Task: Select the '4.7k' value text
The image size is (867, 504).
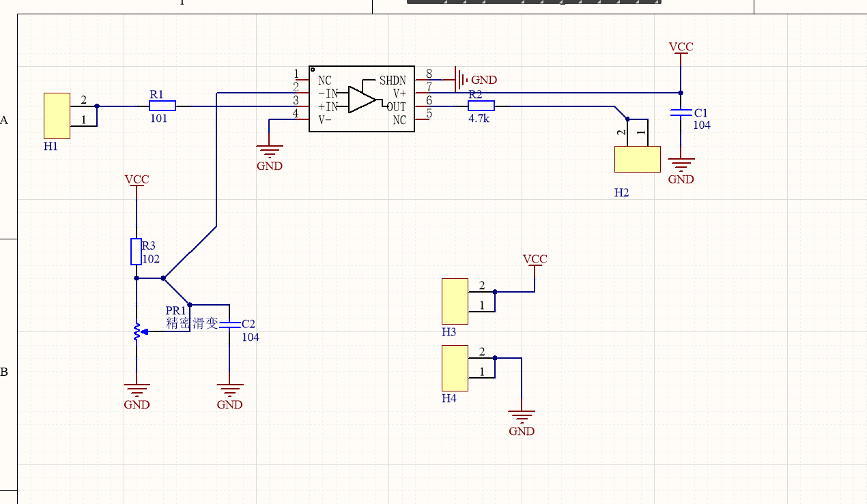Action: 479,118
